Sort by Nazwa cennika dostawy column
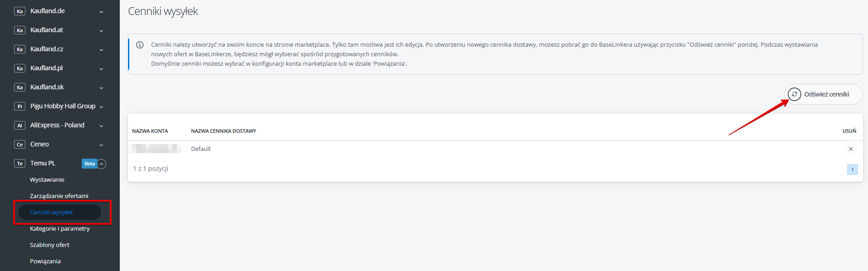The image size is (868, 271). (x=224, y=131)
